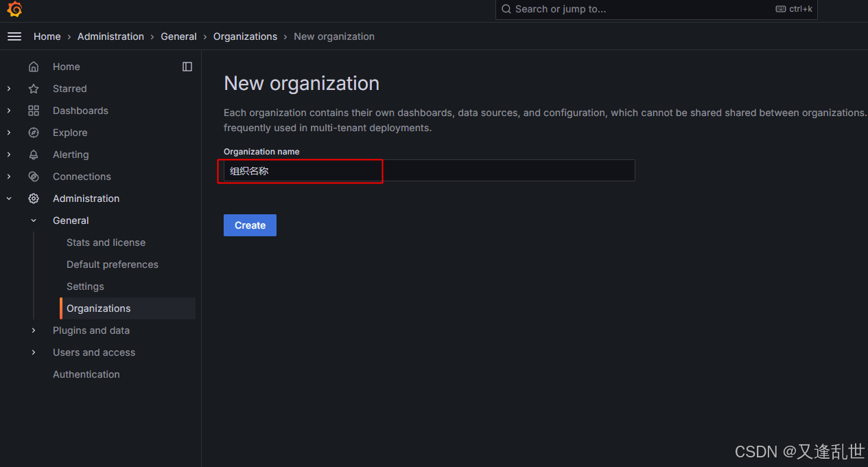The width and height of the screenshot is (868, 467).
Task: Expand the Users and access chevron
Action: pos(34,352)
